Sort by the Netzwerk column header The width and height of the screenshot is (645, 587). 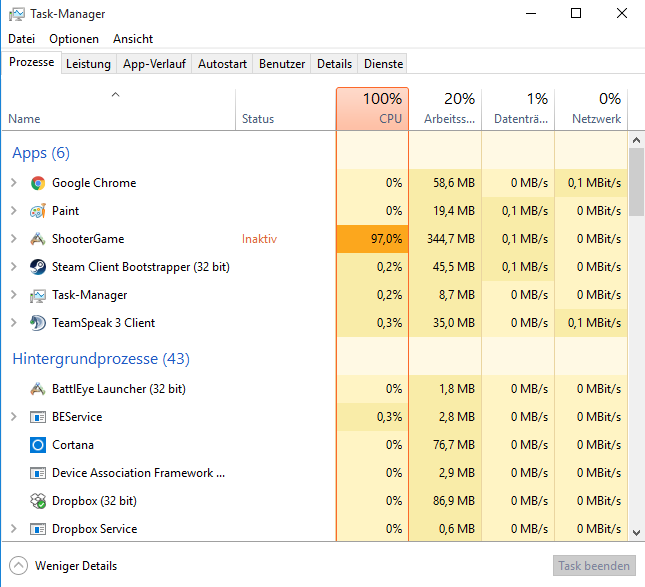pyautogui.click(x=591, y=109)
